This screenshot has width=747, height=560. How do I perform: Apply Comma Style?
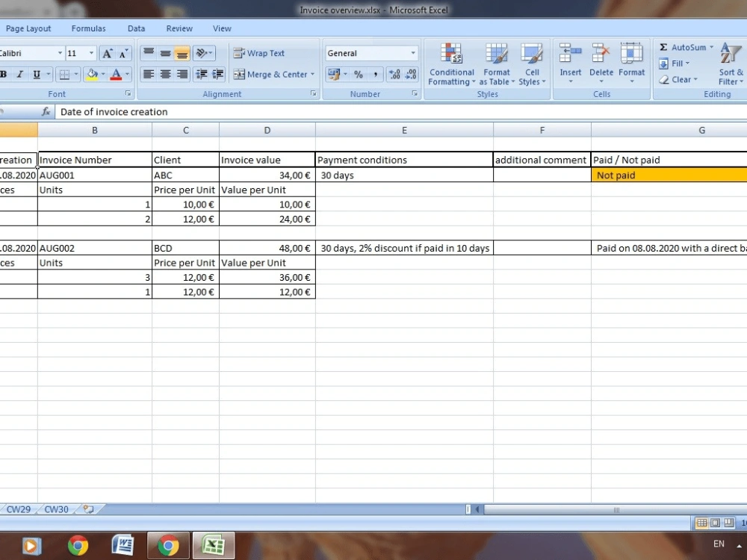[376, 74]
